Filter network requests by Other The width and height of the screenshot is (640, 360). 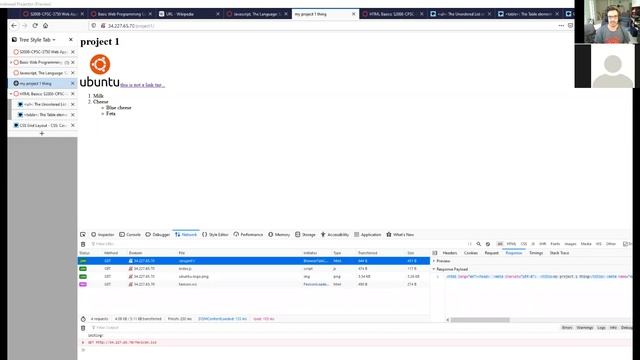(x=611, y=244)
